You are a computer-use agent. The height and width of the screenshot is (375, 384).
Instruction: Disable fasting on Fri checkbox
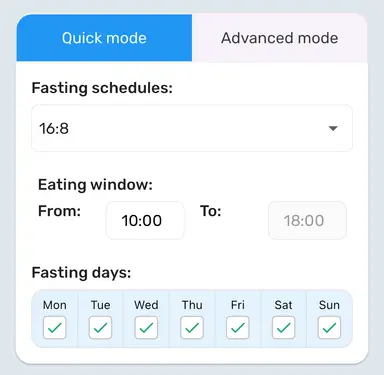coord(238,328)
